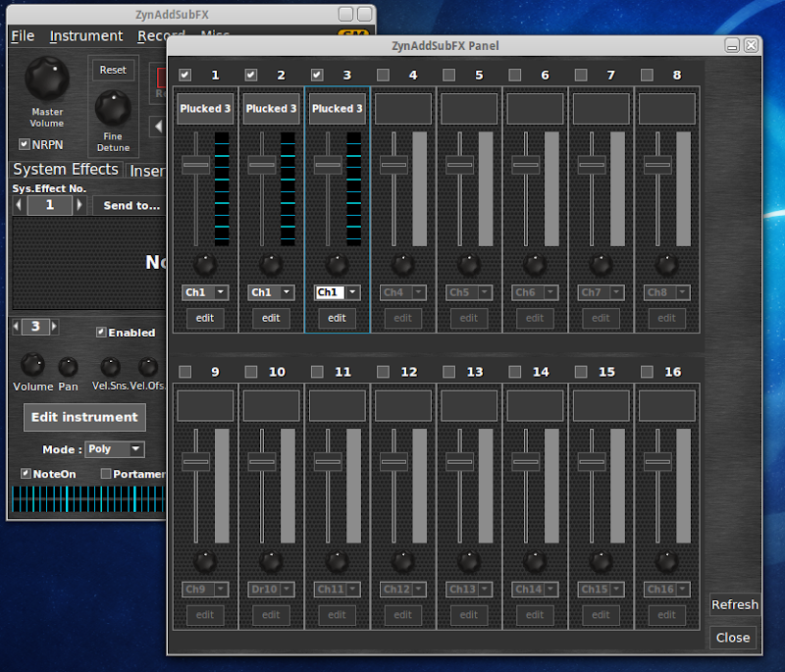Click the Edit instrument button
The image size is (785, 672).
84,417
